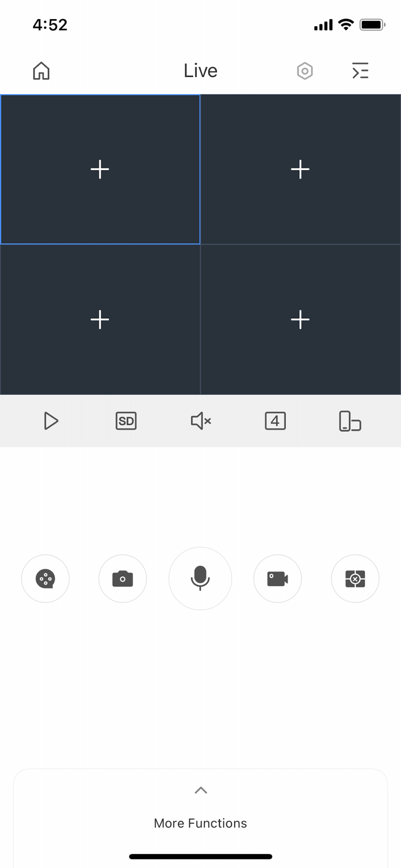Viewport: 401px width, 868px height.
Task: Open the PTZ control pad
Action: [355, 579]
